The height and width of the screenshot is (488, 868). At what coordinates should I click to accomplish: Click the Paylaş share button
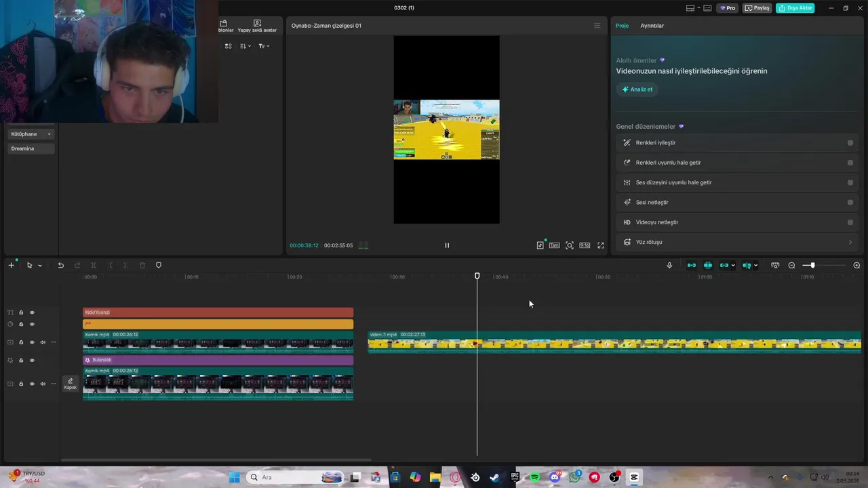click(757, 8)
